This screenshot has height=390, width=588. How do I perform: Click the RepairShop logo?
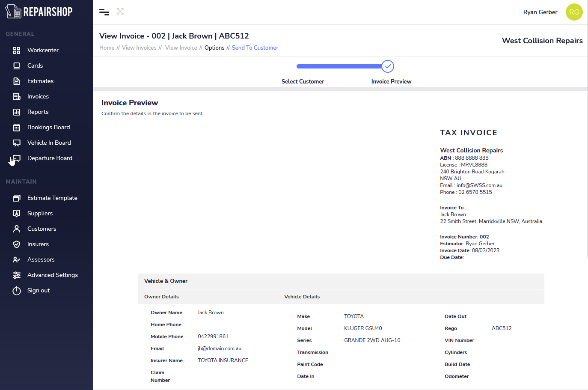[x=39, y=12]
